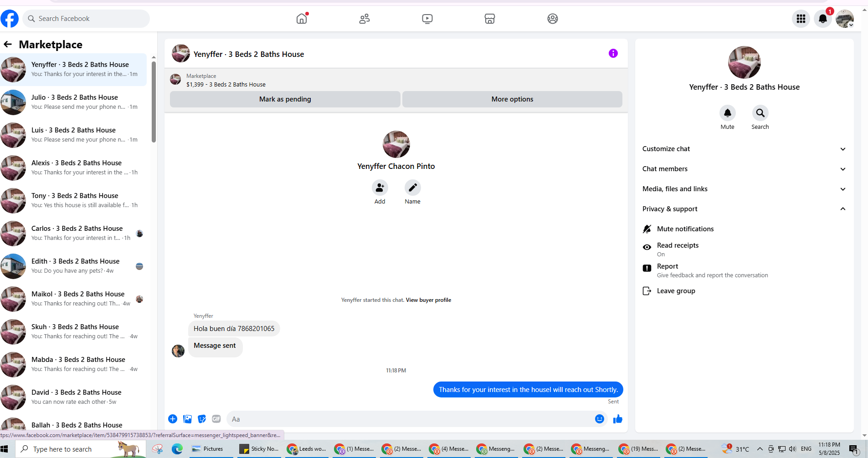The image size is (868, 458).
Task: Expand the Chat members section
Action: 744,169
